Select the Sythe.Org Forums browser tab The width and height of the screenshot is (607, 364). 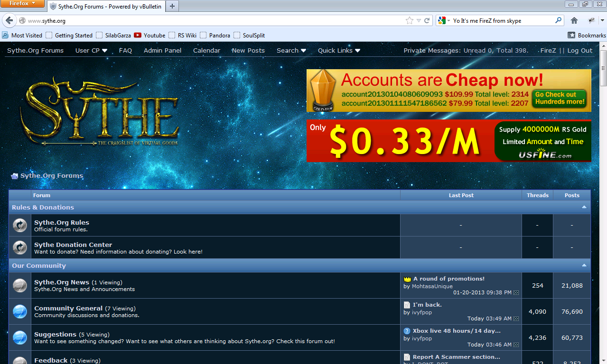[x=105, y=7]
